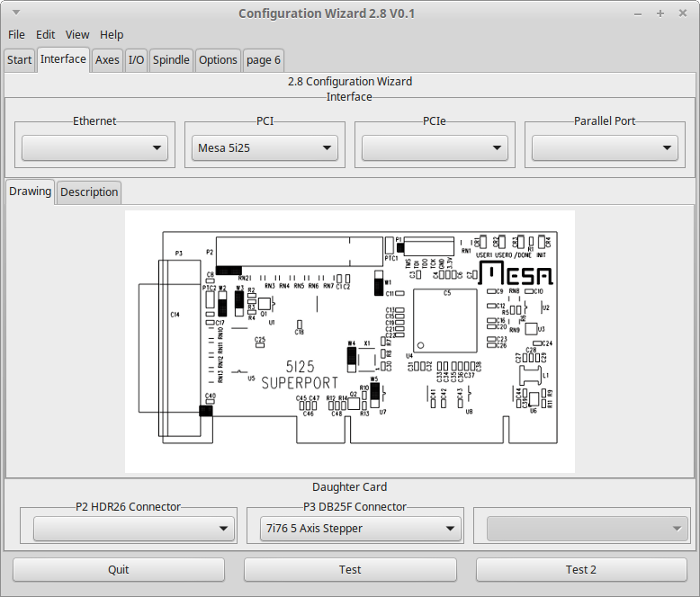
Task: Open the PCIe dropdown
Action: (x=435, y=147)
